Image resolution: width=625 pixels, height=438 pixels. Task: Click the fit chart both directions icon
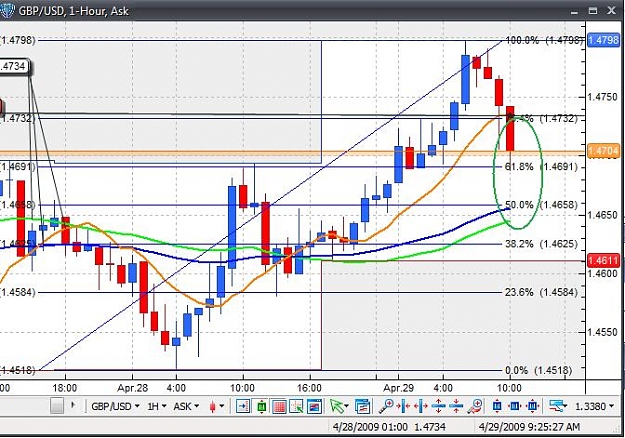click(x=533, y=406)
